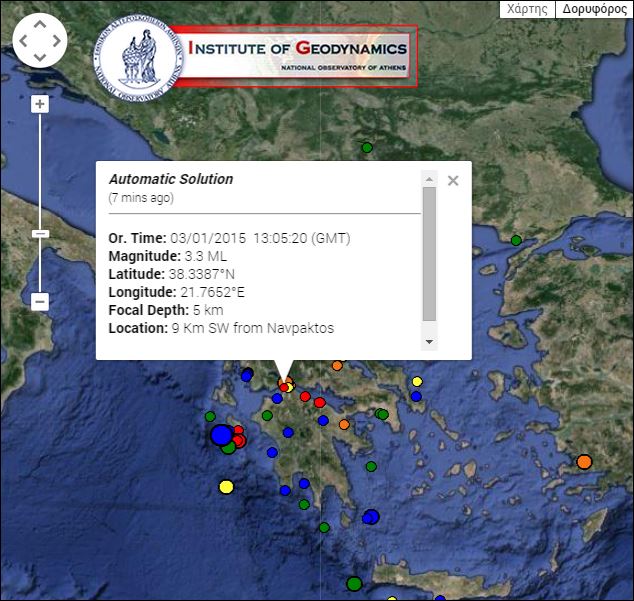This screenshot has width=634, height=601.
Task: Select the large orange marker near Turkey's coast
Action: (584, 461)
